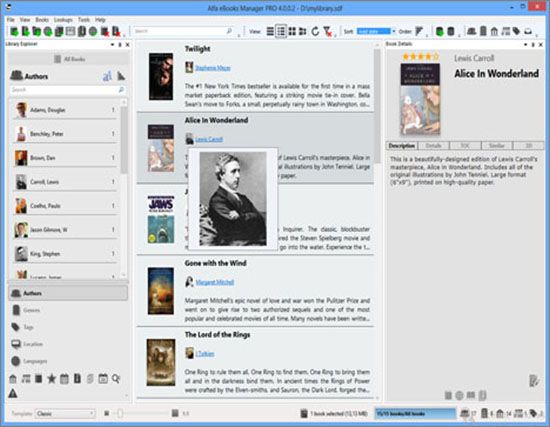Select Genres in explorer navigation
The image size is (550, 427).
68,310
